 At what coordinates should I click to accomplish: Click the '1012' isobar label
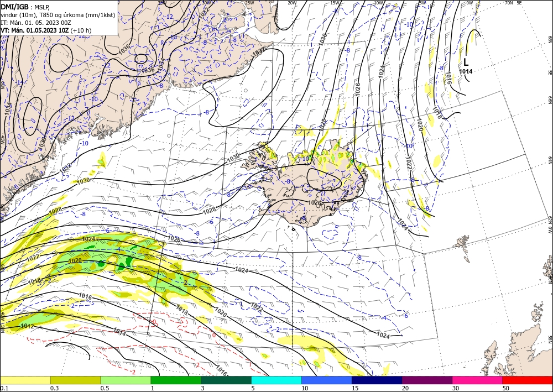[27, 326]
